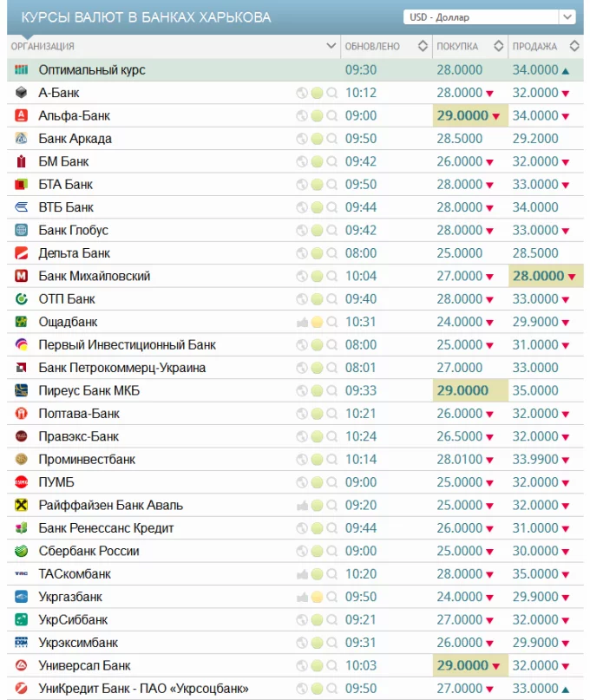
Task: Click magnifier icon in Универсал Банк row
Action: coord(331,666)
